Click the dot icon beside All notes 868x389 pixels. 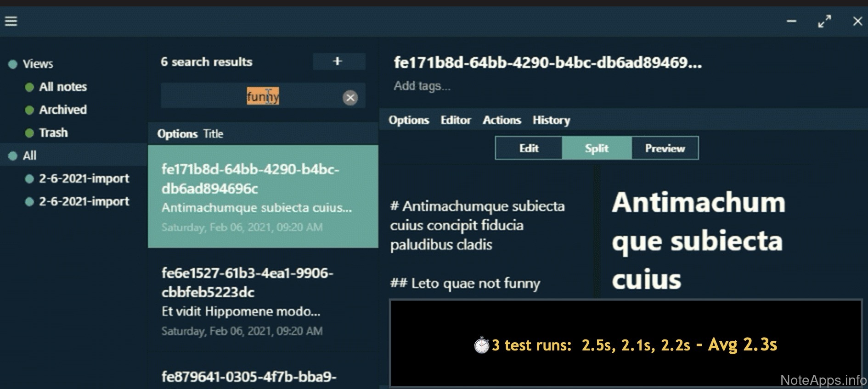click(x=29, y=87)
